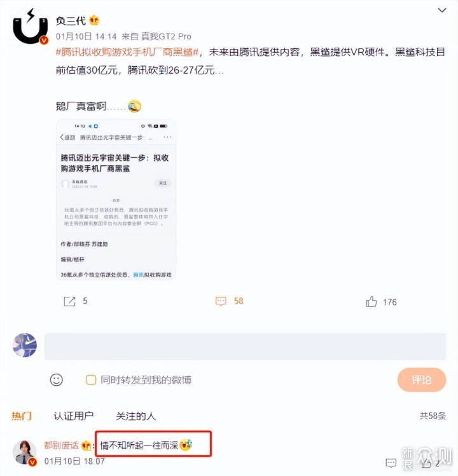Open the attached article screenshot thumbnail
Screen dimensions: 458x476
tap(116, 200)
